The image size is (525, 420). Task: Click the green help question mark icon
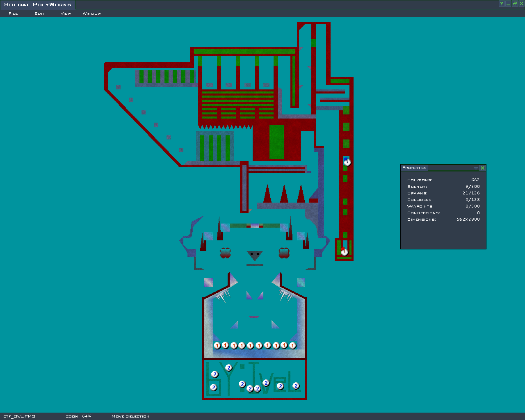(x=501, y=4)
